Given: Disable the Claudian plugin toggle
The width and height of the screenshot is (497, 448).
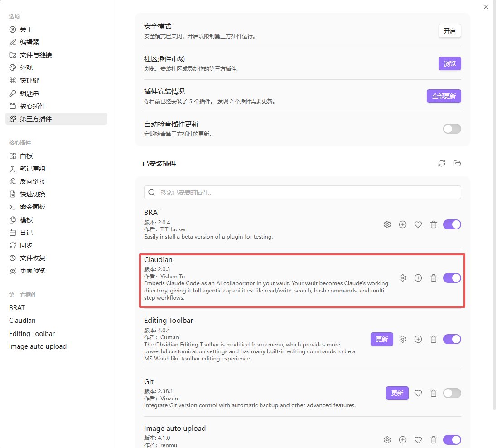Looking at the screenshot, I should [x=452, y=278].
